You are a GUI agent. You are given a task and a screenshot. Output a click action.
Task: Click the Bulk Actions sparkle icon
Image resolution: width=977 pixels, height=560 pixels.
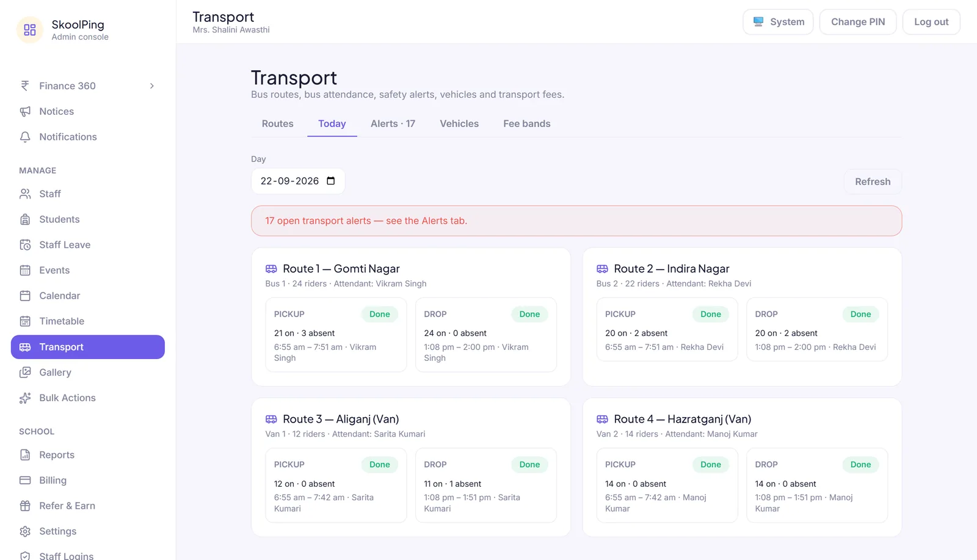[x=25, y=398]
